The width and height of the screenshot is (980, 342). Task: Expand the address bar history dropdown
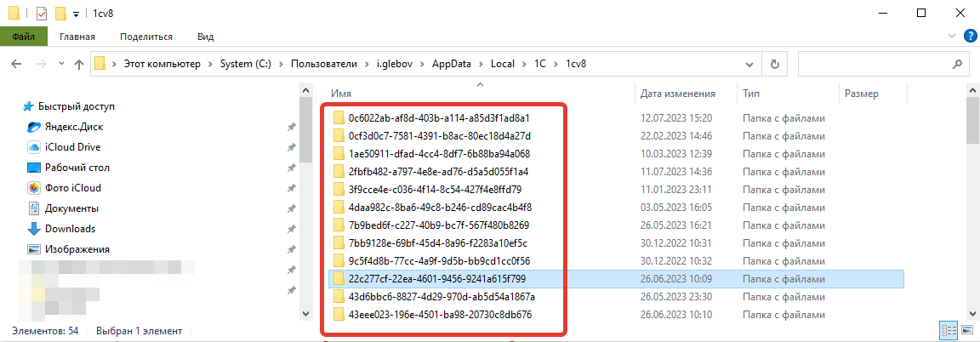(x=750, y=64)
